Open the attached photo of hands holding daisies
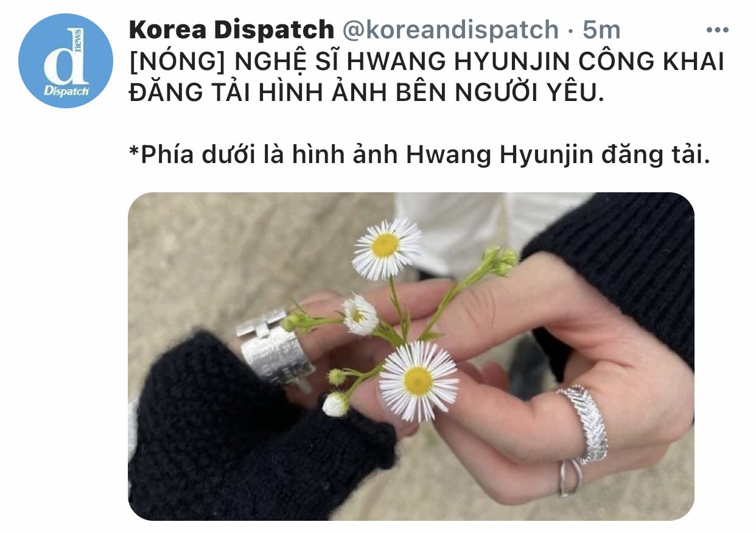 (411, 357)
